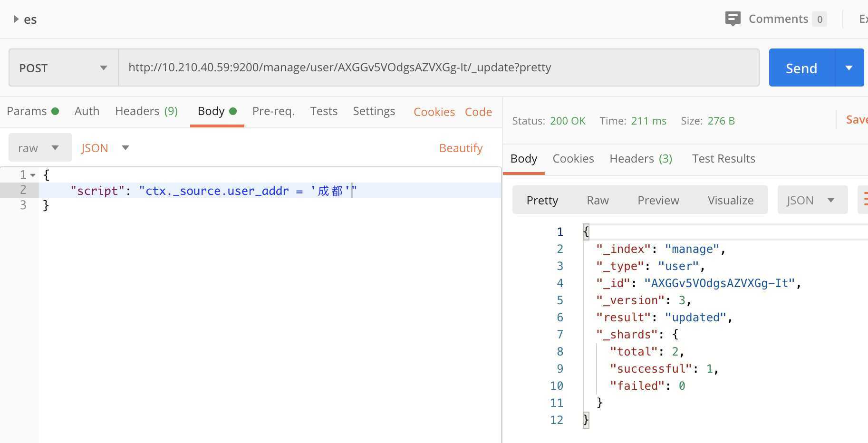The height and width of the screenshot is (443, 868).
Task: Click the wrap lines icon beside JSON dropdown
Action: [863, 200]
